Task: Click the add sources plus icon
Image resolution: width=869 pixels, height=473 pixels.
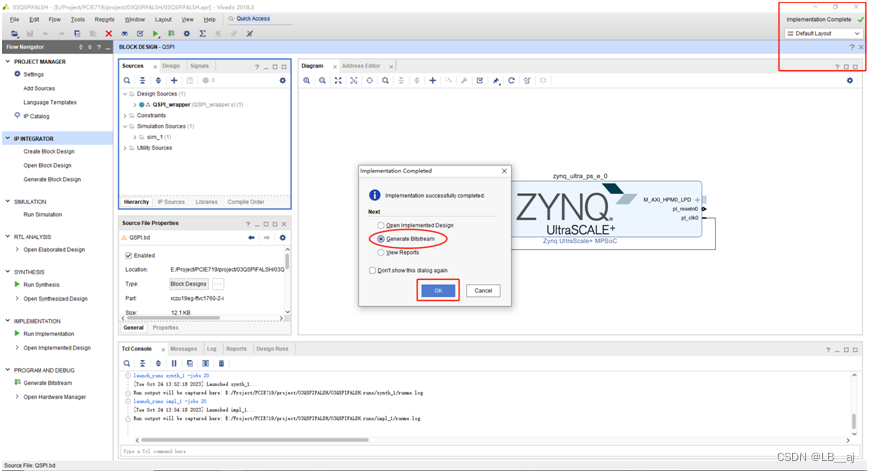Action: click(174, 80)
